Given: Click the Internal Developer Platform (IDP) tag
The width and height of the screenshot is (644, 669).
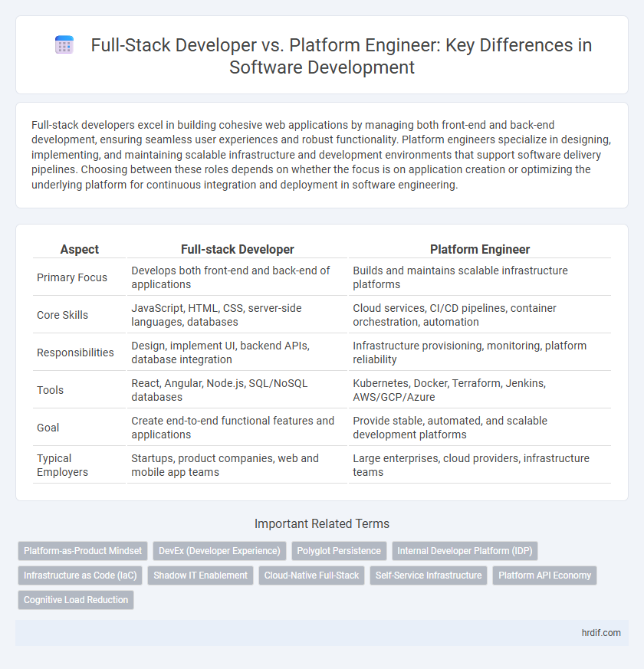Looking at the screenshot, I should pos(465,551).
